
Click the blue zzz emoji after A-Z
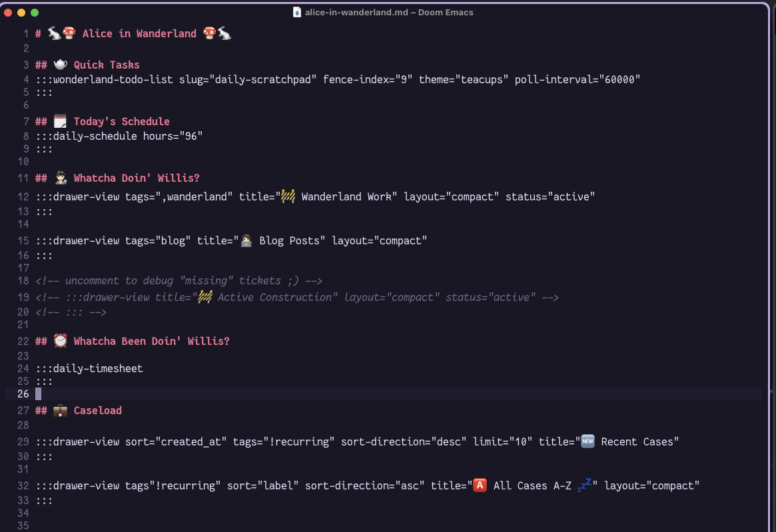coord(584,485)
